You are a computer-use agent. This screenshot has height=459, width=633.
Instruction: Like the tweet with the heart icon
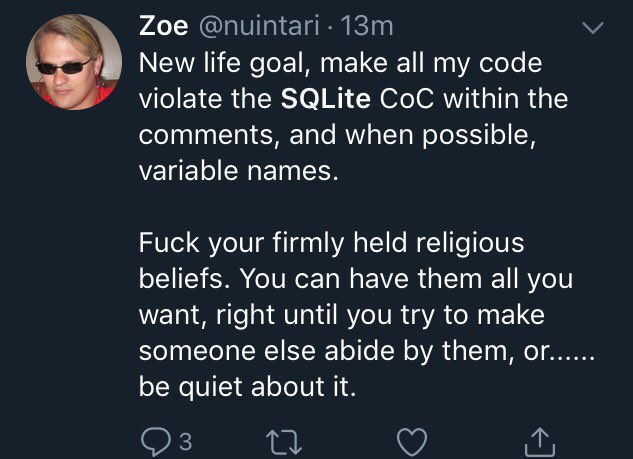pos(412,442)
